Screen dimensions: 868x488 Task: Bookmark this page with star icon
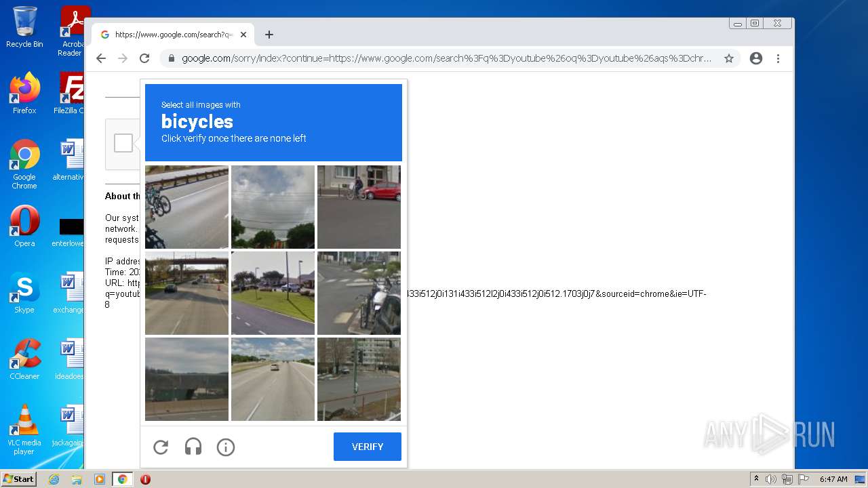[729, 58]
